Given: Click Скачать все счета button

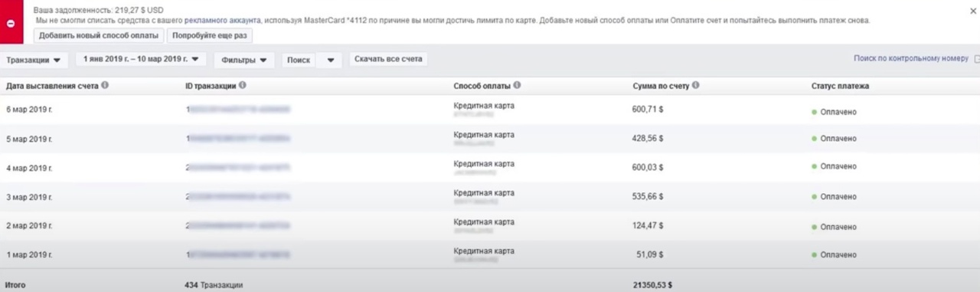Looking at the screenshot, I should click(388, 59).
